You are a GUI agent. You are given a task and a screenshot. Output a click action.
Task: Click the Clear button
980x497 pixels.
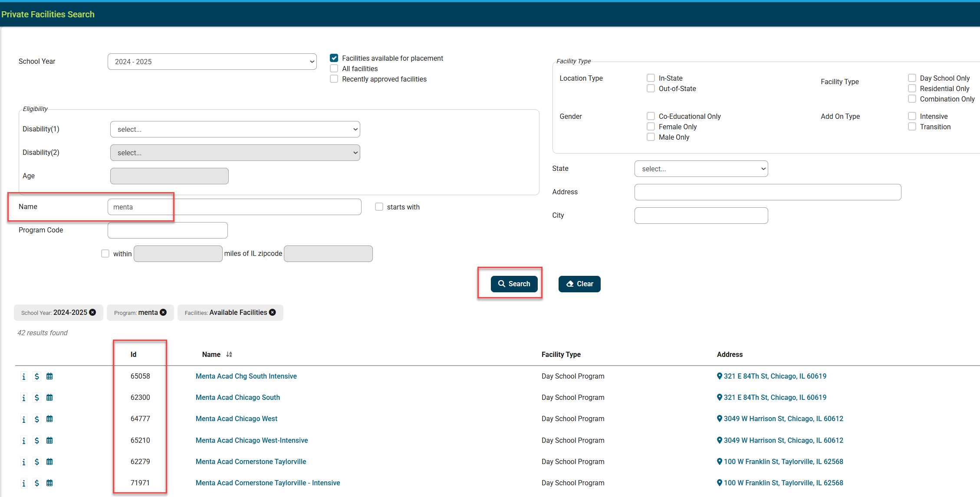(x=579, y=284)
